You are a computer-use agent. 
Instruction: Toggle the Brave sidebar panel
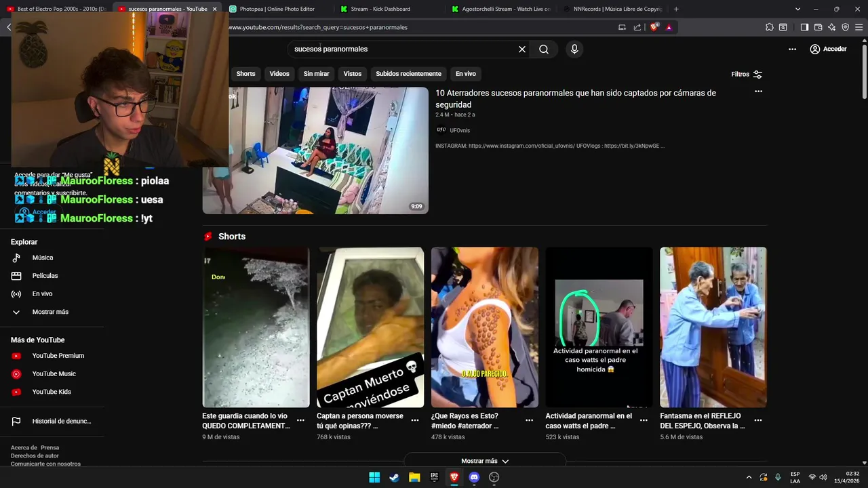[804, 27]
